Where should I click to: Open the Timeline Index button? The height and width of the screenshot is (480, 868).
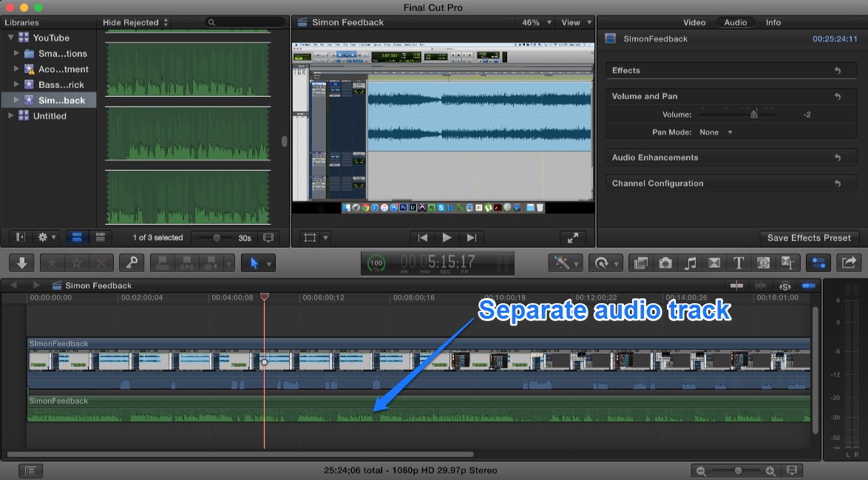pos(30,470)
